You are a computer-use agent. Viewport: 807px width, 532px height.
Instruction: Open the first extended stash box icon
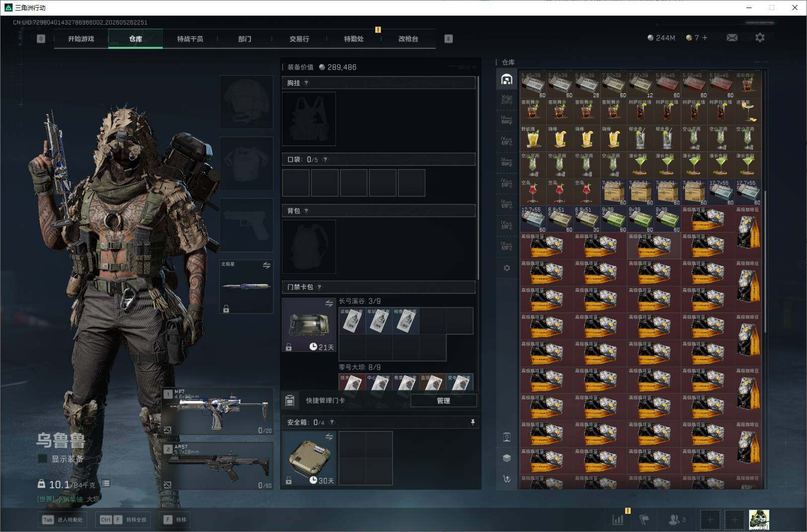pos(507,99)
